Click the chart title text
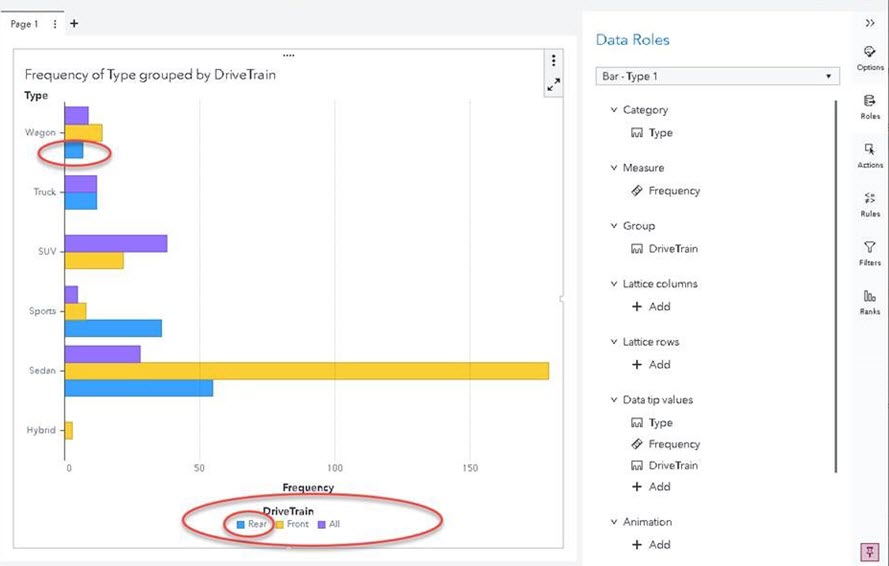 (150, 74)
